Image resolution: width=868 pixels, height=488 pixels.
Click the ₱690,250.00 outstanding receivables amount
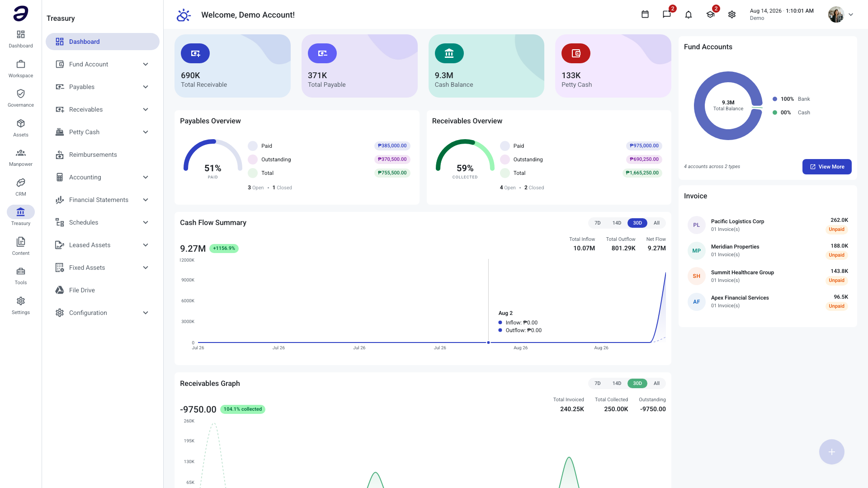pyautogui.click(x=644, y=160)
